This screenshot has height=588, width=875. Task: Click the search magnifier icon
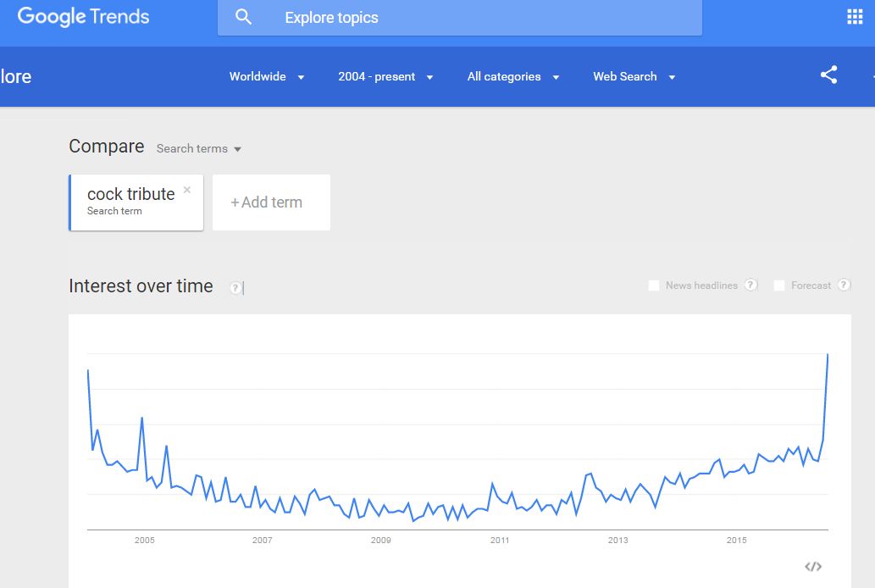243,17
